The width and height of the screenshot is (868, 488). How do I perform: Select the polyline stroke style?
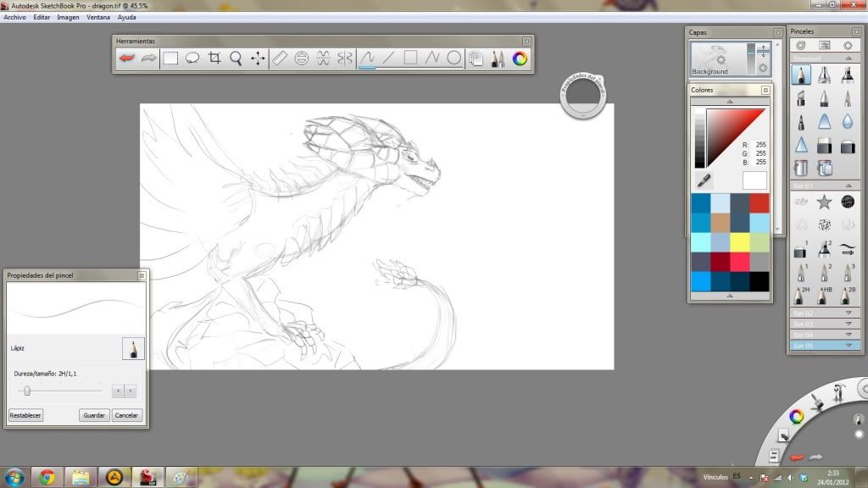pyautogui.click(x=431, y=58)
